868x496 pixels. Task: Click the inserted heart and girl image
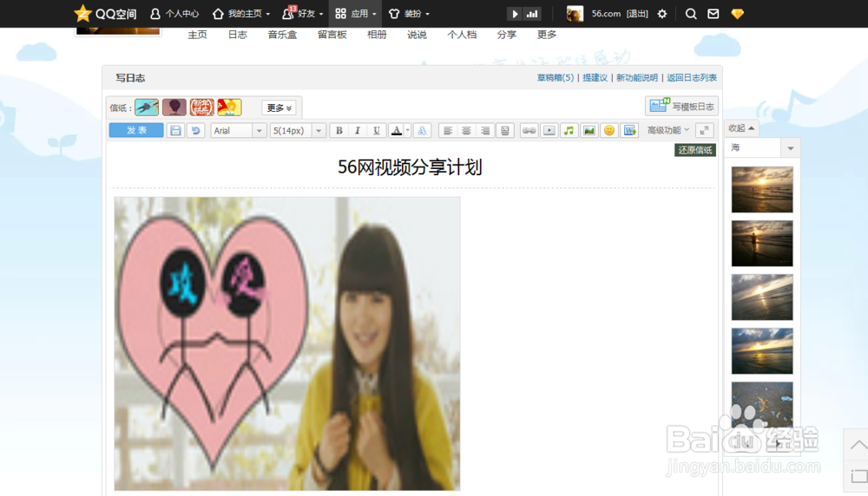286,343
